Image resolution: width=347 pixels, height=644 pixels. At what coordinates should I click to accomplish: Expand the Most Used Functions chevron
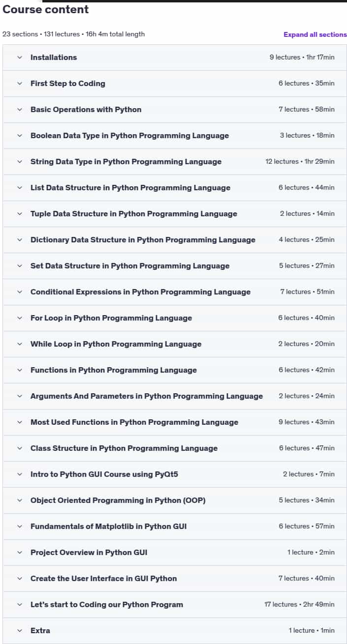pos(20,422)
